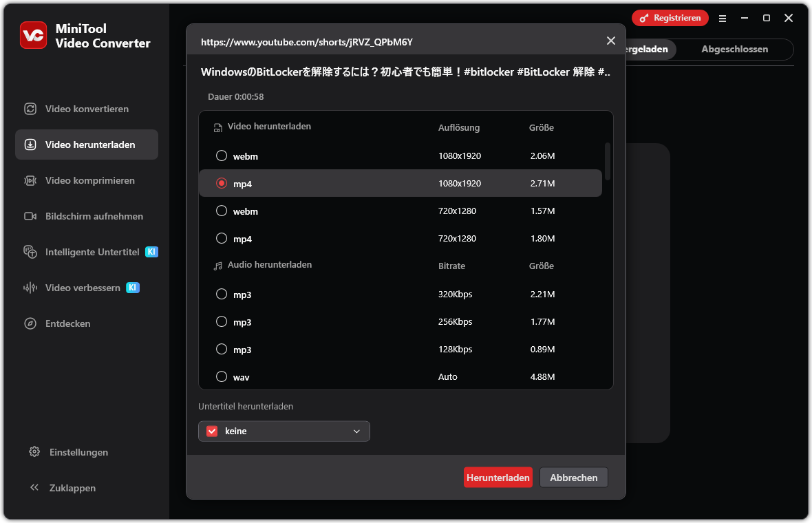Click the Herunterladen button

click(x=498, y=478)
